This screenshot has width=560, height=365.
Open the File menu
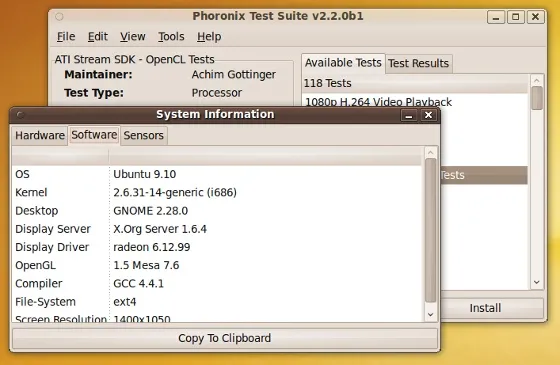point(66,36)
